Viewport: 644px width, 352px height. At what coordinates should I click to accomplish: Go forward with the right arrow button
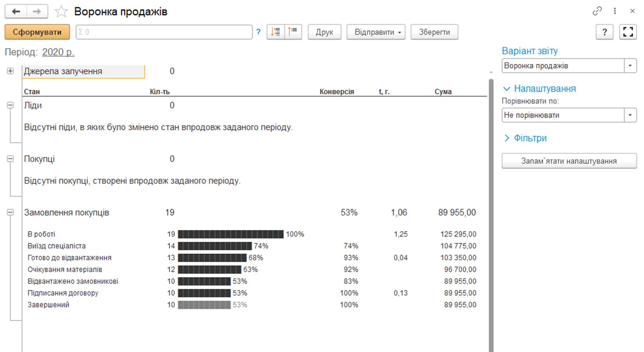point(37,11)
